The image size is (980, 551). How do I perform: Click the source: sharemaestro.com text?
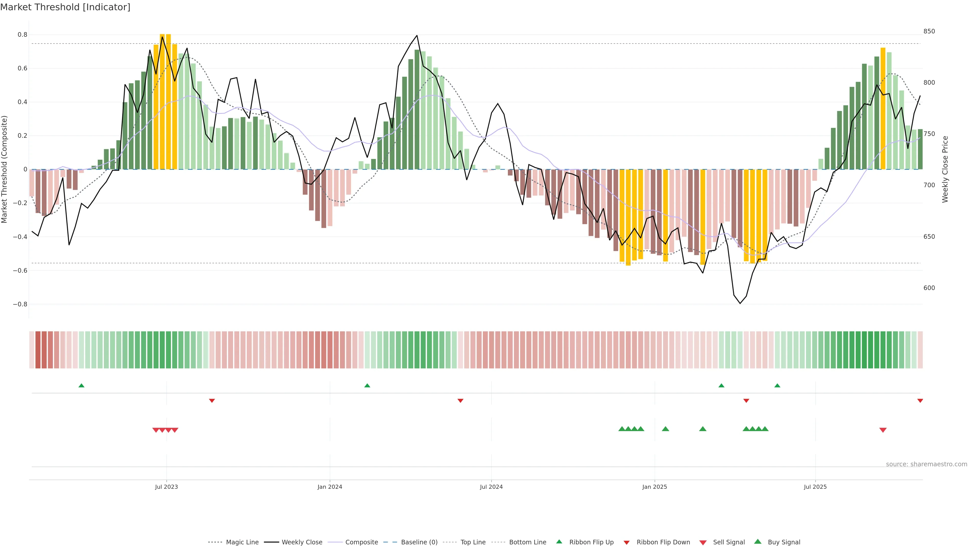click(926, 464)
